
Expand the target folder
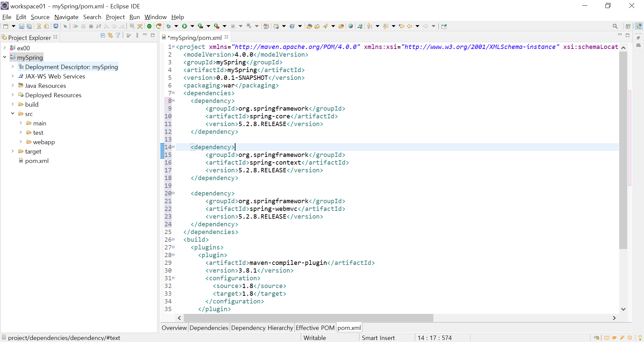pos(13,151)
